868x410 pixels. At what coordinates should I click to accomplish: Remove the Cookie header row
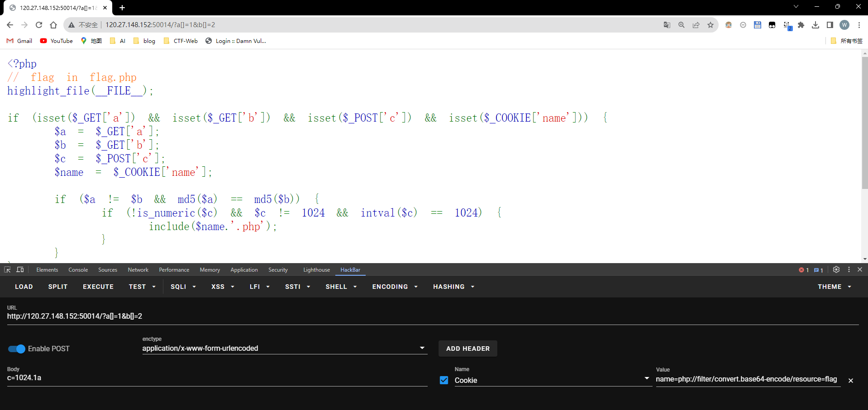851,381
